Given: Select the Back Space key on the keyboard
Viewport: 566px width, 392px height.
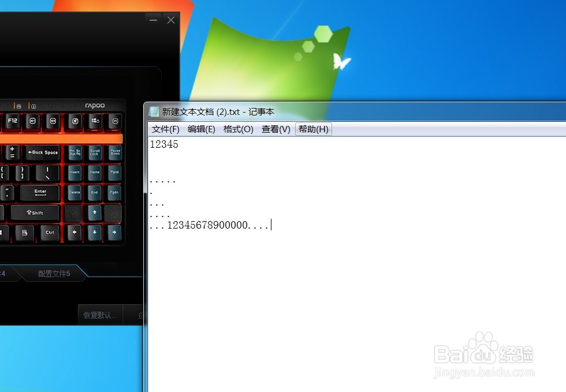Looking at the screenshot, I should pyautogui.click(x=43, y=152).
